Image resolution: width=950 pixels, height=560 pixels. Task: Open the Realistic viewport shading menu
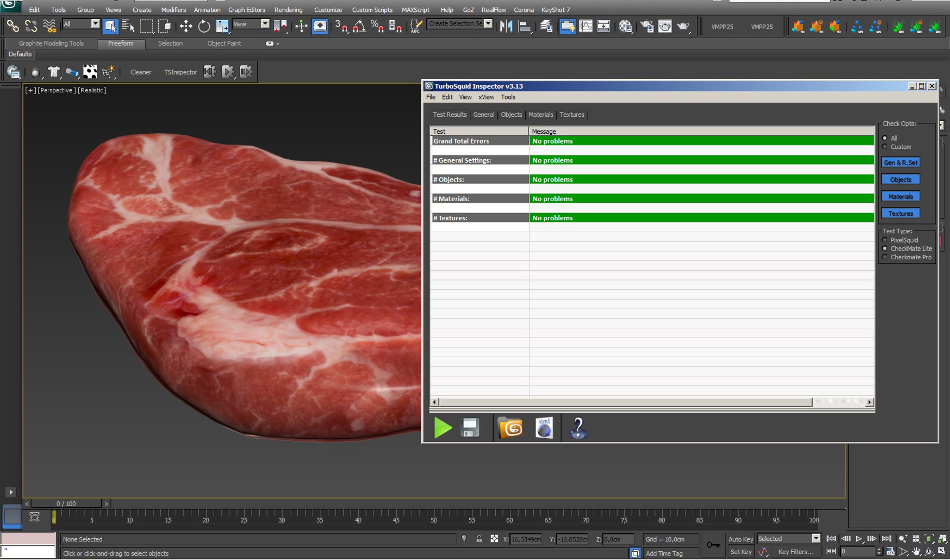[x=92, y=90]
